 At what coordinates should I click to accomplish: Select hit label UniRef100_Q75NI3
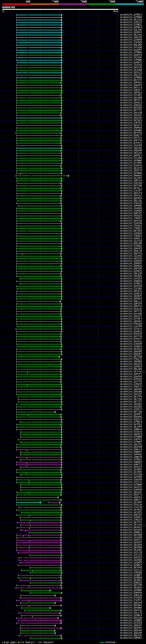click(x=131, y=15)
